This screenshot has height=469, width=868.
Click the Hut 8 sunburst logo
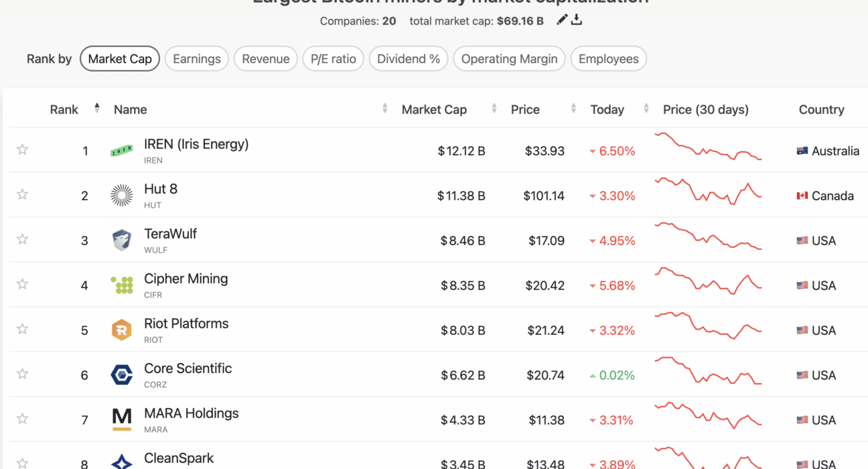121,196
